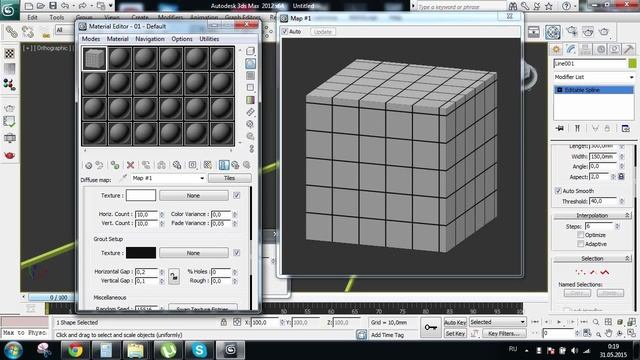Click black Grout Texture color swatch

coord(141,253)
